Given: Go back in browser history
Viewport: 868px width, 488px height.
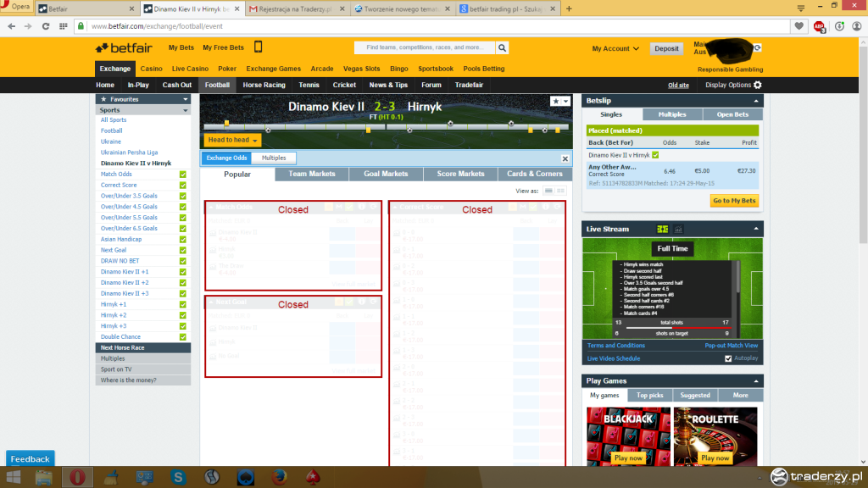Looking at the screenshot, I should coord(11,26).
